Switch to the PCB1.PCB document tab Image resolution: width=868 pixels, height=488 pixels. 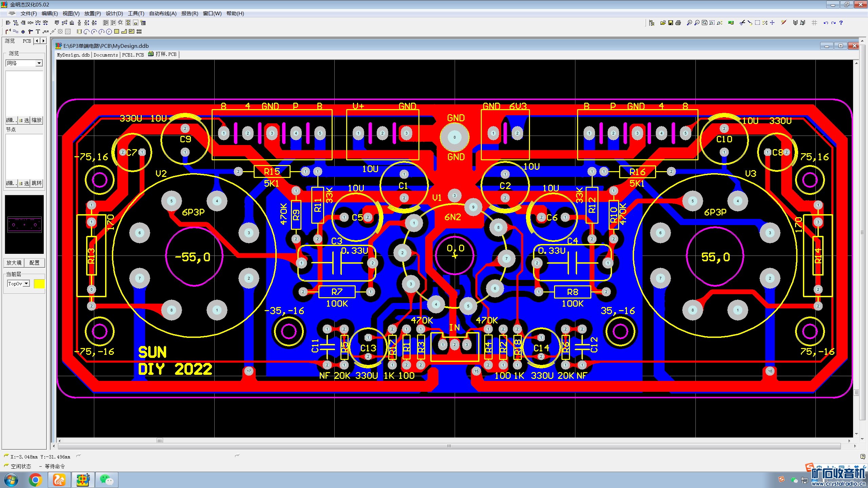click(133, 55)
